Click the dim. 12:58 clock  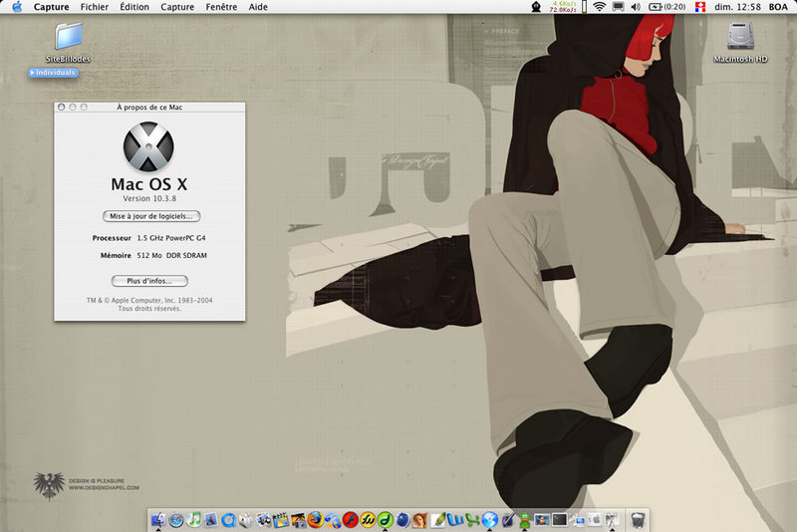click(737, 7)
